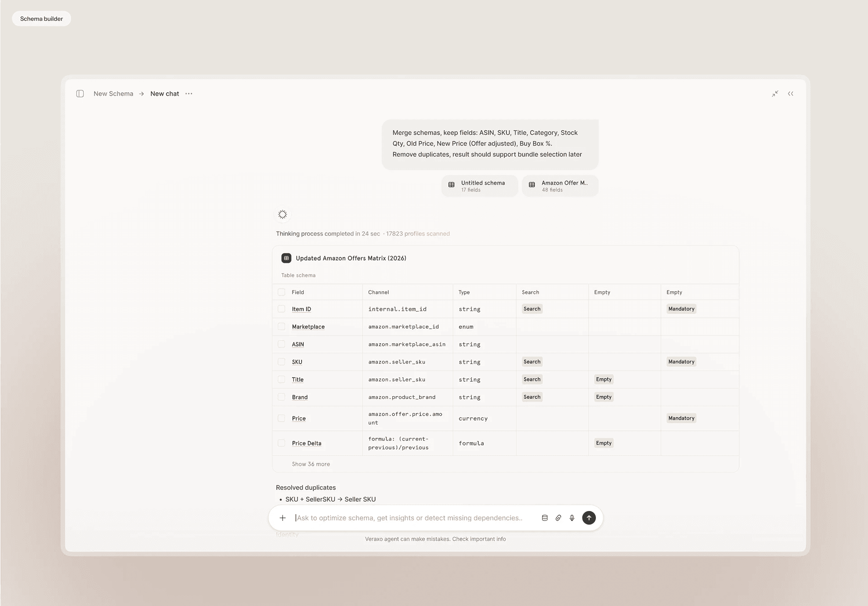The height and width of the screenshot is (606, 868).
Task: Open the Price Delta field link
Action: 307,443
